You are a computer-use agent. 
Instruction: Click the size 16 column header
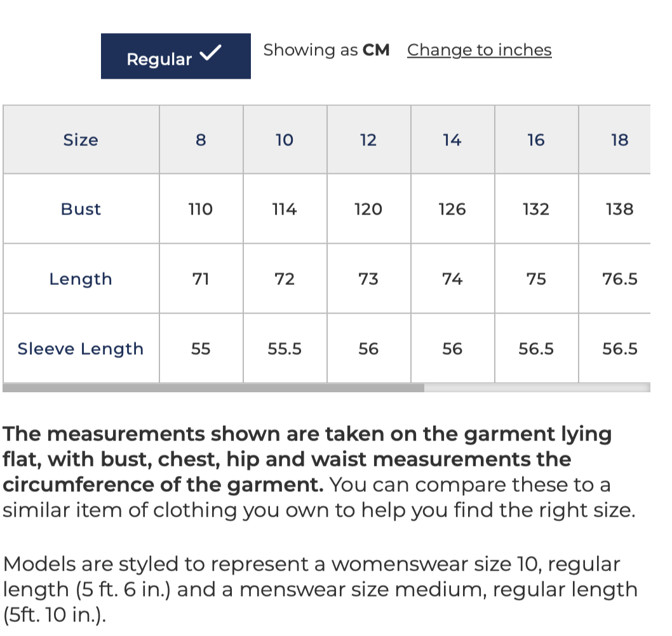pyautogui.click(x=536, y=140)
